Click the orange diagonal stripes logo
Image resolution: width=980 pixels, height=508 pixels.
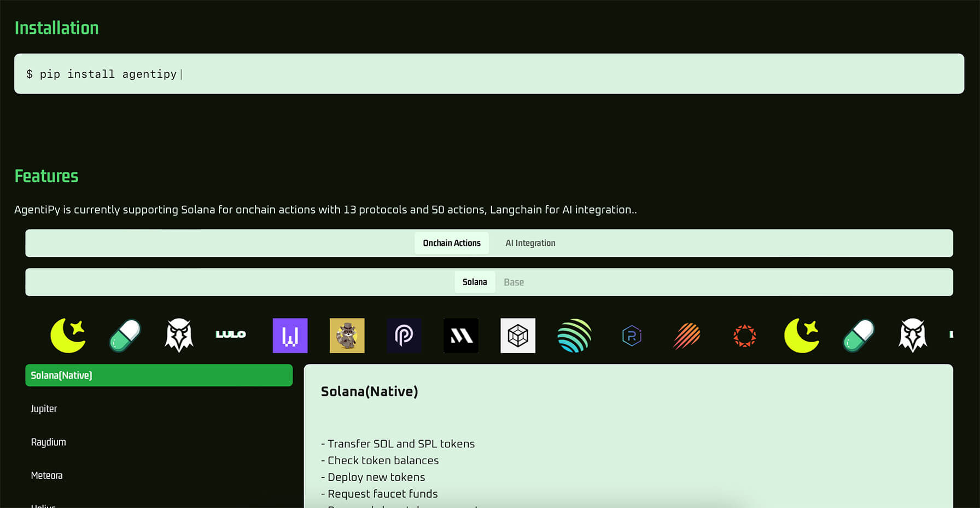pyautogui.click(x=687, y=336)
